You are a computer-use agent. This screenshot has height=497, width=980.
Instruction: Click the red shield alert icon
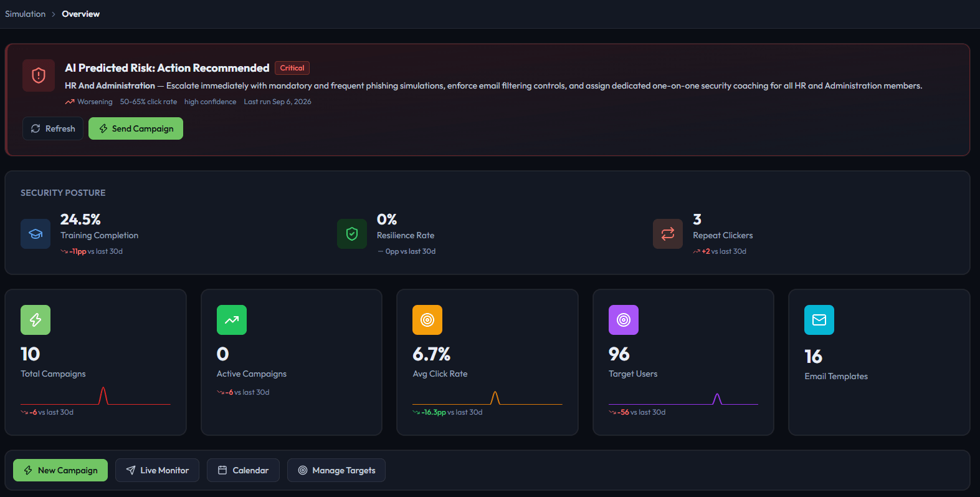39,75
